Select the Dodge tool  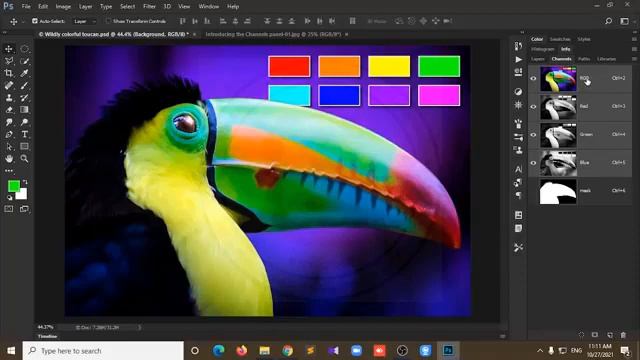(24, 122)
